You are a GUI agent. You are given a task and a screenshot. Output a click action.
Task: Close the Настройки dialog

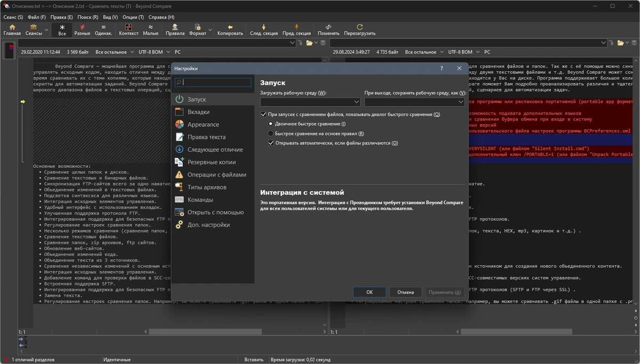click(x=459, y=68)
